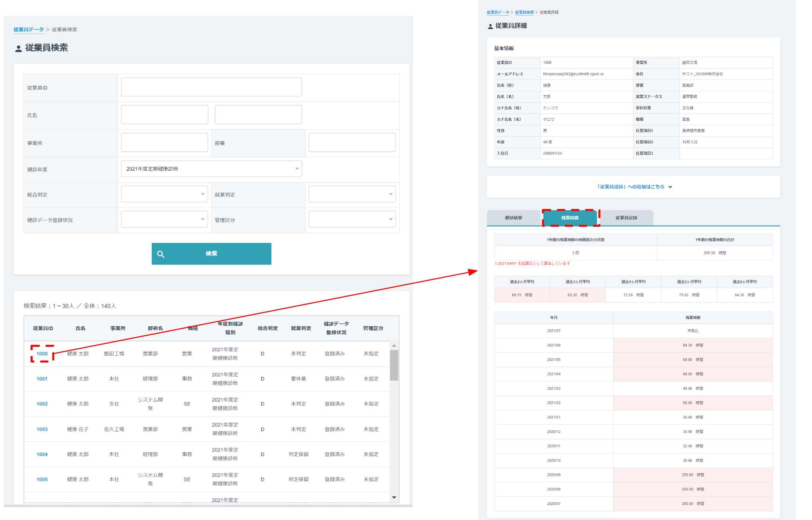The width and height of the screenshot is (812, 520).
Task: Open the 総合判定 dropdown
Action: click(164, 194)
